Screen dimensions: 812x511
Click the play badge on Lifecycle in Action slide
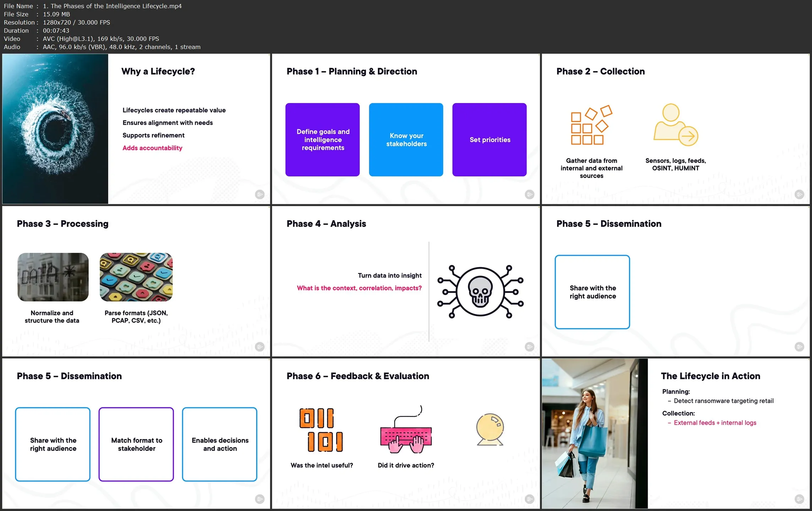point(799,499)
